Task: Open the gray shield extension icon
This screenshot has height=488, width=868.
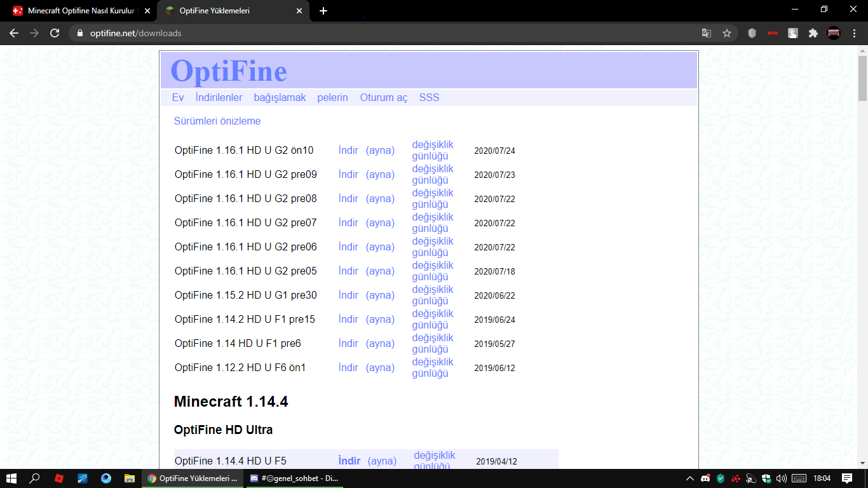Action: pyautogui.click(x=752, y=33)
